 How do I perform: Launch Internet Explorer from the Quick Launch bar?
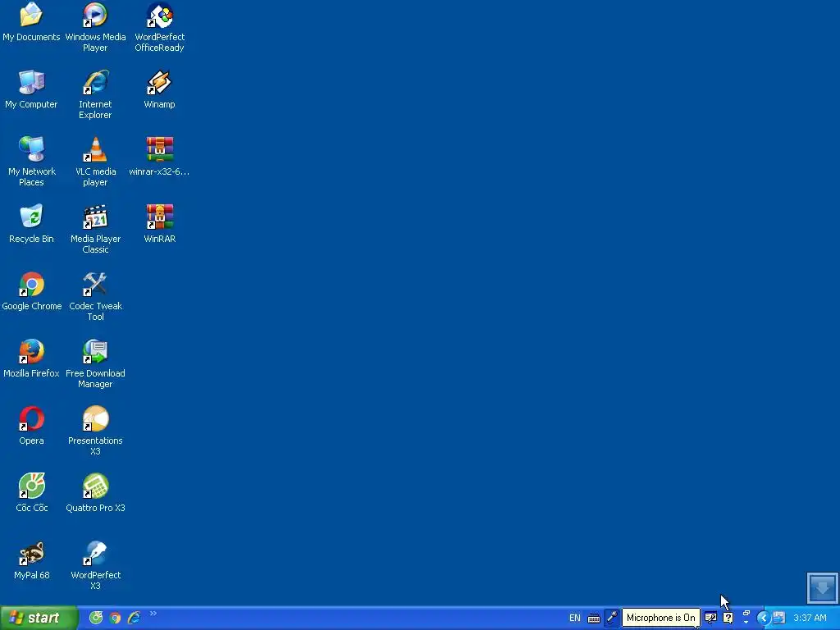pyautogui.click(x=134, y=619)
